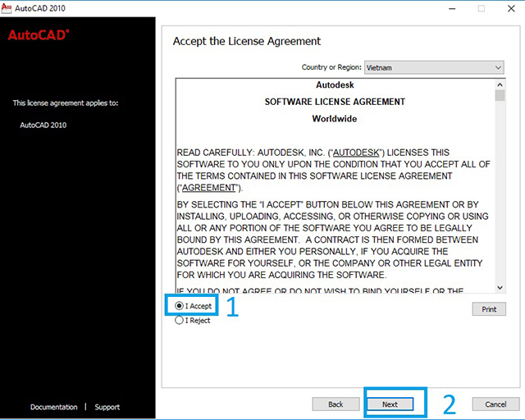Close the AutoCAD 2010 installer window

click(x=511, y=8)
